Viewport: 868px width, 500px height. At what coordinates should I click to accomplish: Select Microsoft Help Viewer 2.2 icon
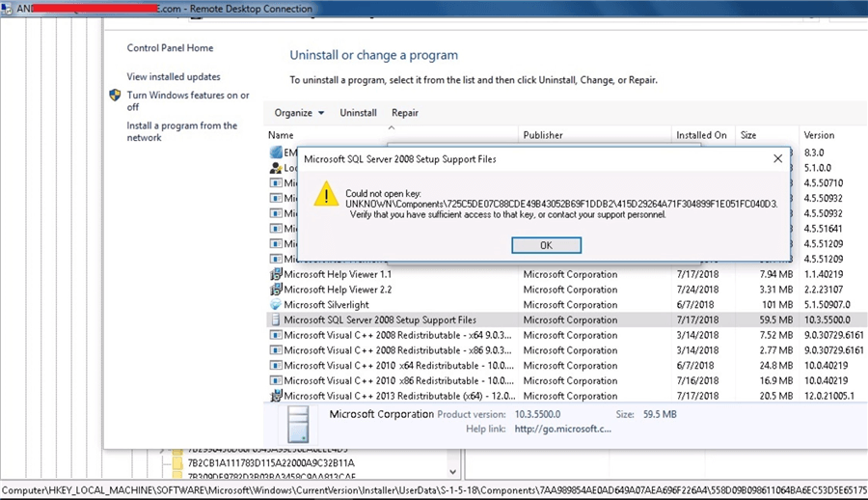pos(276,290)
